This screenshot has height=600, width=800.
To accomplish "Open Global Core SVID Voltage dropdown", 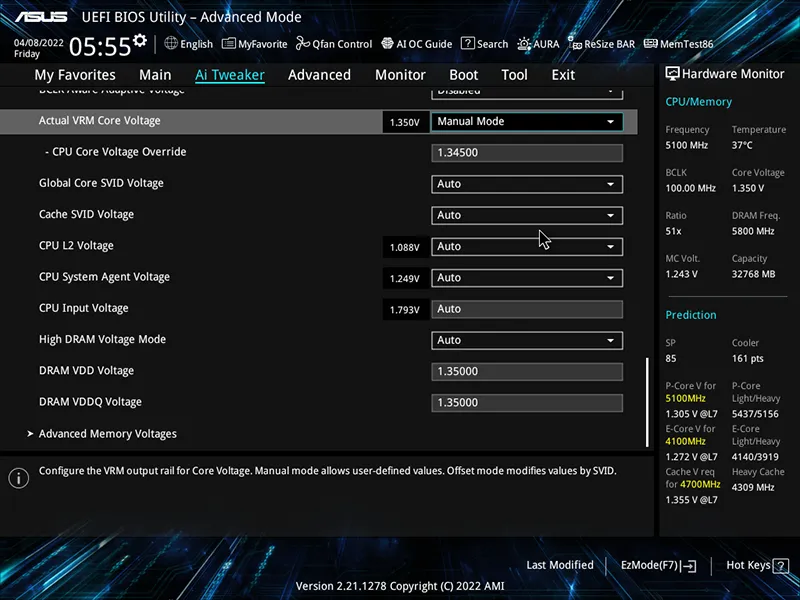I will tap(527, 184).
